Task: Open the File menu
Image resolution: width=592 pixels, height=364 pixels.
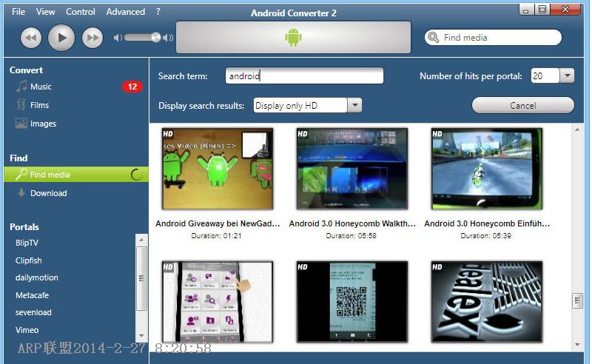Action: 18,12
